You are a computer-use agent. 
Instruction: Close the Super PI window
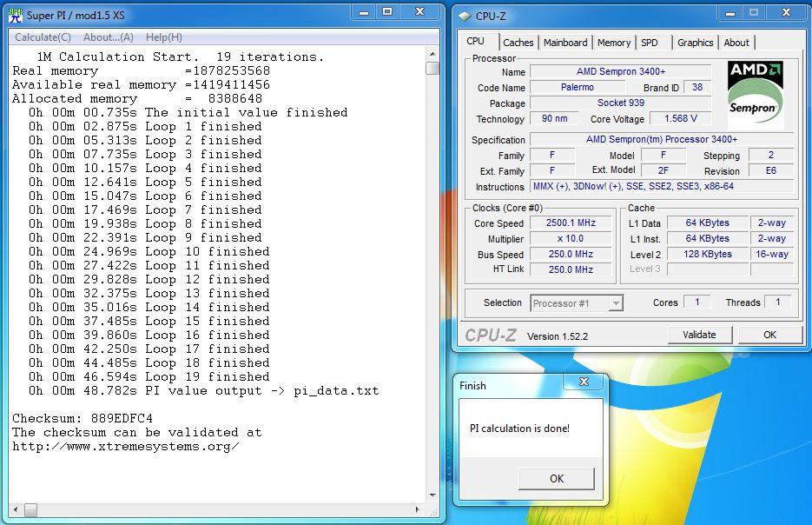[420, 12]
